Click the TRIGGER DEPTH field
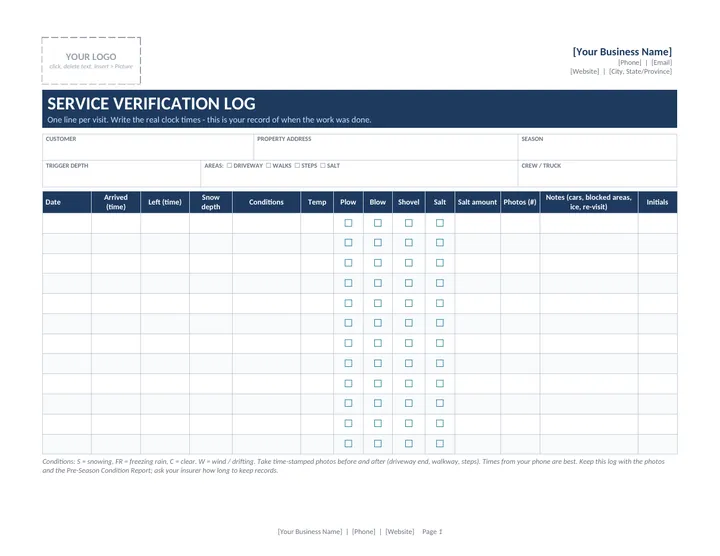Screen dimensions: 720x556 (122, 174)
